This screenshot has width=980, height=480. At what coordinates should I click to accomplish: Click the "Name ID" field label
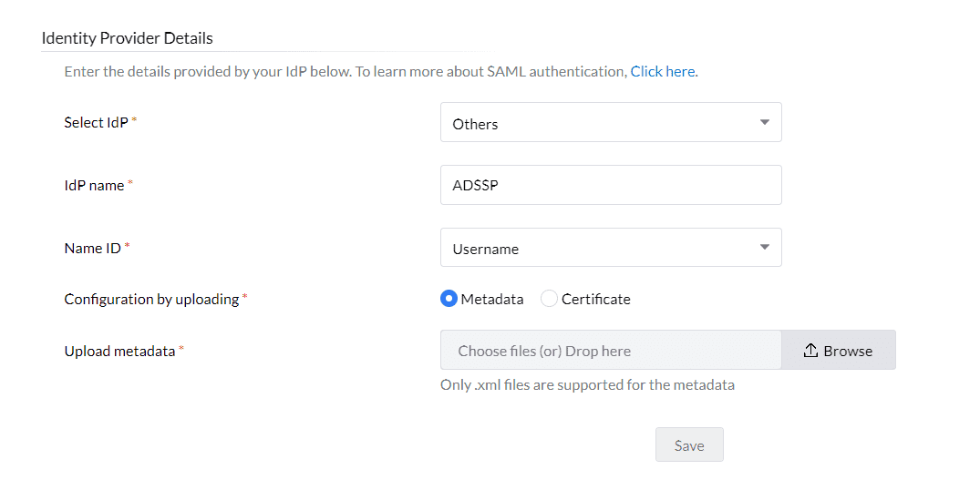click(93, 247)
